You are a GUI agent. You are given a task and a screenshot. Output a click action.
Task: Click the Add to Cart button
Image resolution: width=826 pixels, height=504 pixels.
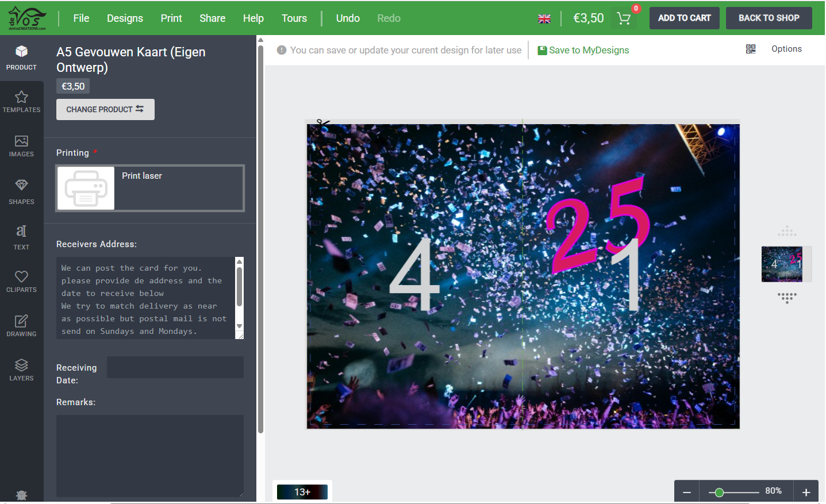[685, 18]
